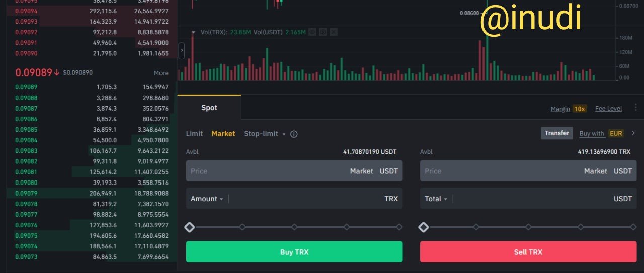Open the Amount unit dropdown in buy form
Image resolution: width=644 pixels, height=273 pixels.
pyautogui.click(x=207, y=199)
